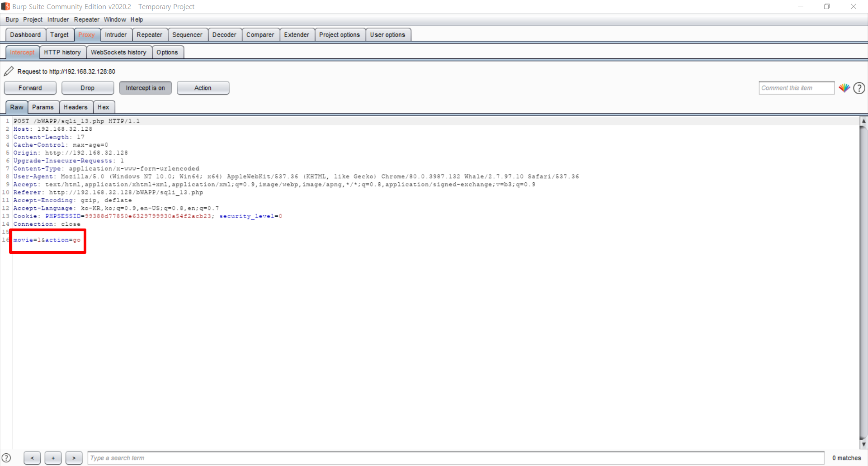Go to next search match with > button
Viewport: 868px width, 466px height.
pos(74,458)
